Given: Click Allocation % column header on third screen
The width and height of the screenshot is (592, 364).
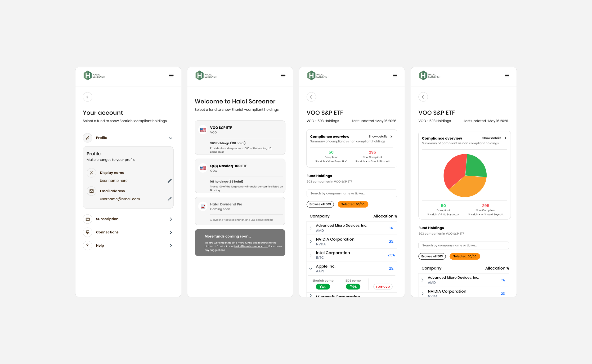Looking at the screenshot, I should 385,216.
